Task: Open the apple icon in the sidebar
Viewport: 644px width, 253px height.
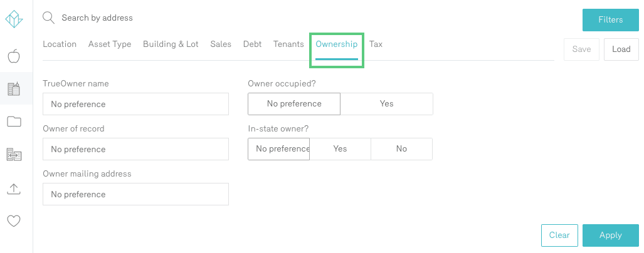Action: pyautogui.click(x=14, y=56)
